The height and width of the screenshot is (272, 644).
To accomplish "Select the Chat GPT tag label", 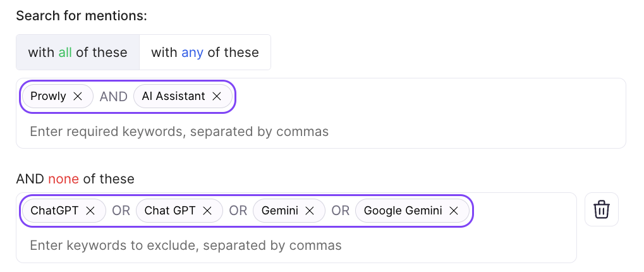I will 170,211.
